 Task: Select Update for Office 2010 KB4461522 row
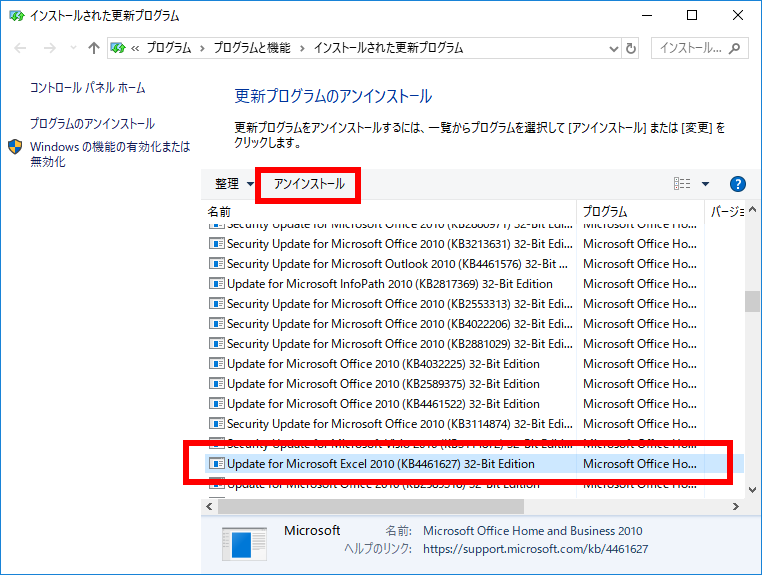pos(474,403)
